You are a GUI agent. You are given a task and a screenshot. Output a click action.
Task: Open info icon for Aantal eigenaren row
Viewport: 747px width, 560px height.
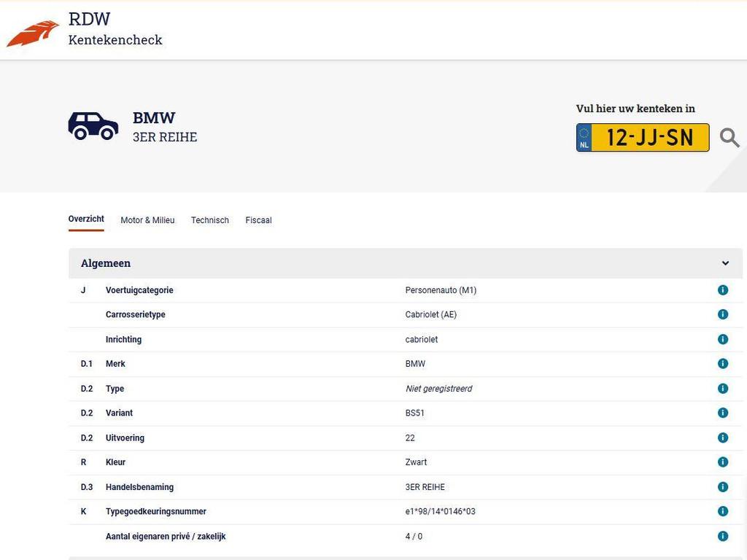tap(723, 536)
